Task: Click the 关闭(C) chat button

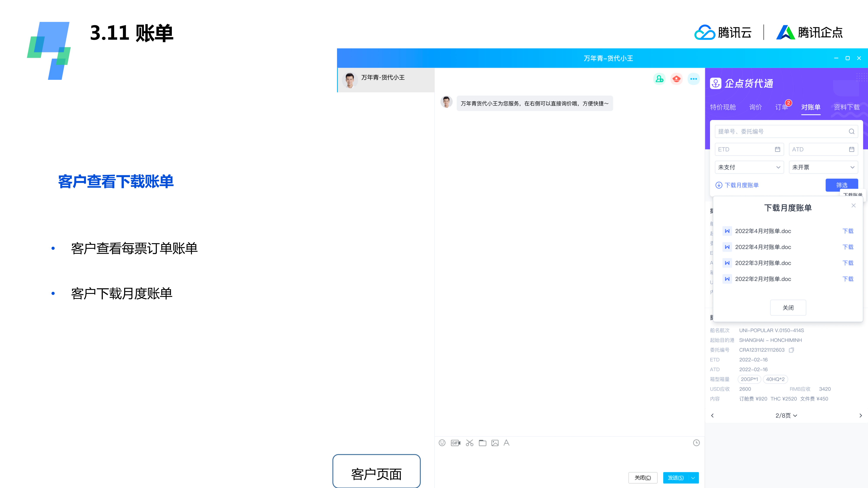Action: pyautogui.click(x=643, y=478)
